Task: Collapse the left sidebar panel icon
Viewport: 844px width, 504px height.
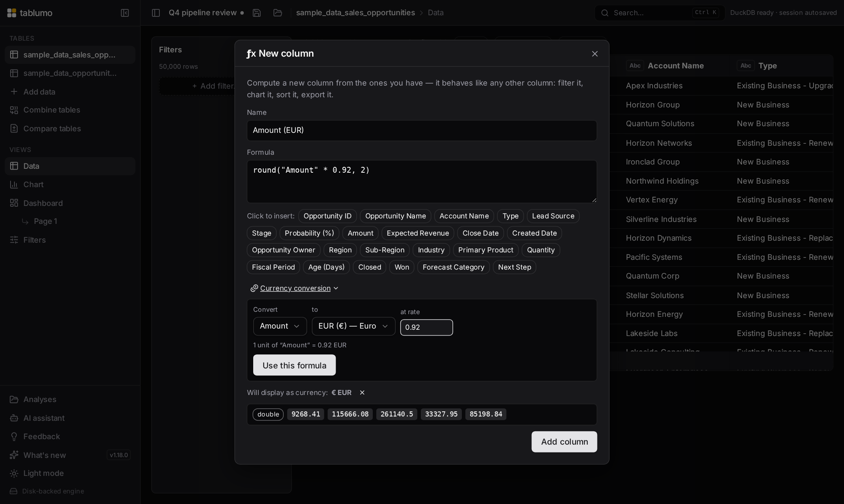Action: tap(125, 13)
